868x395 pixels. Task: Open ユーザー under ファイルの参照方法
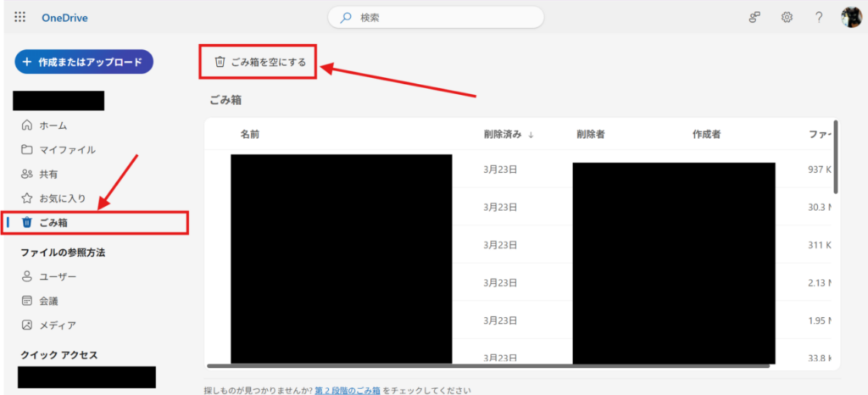click(57, 277)
